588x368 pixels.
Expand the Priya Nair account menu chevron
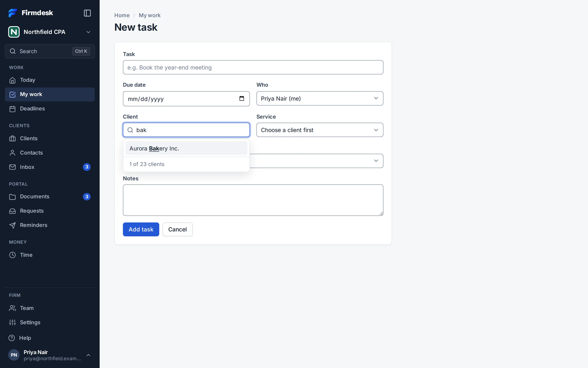88,355
